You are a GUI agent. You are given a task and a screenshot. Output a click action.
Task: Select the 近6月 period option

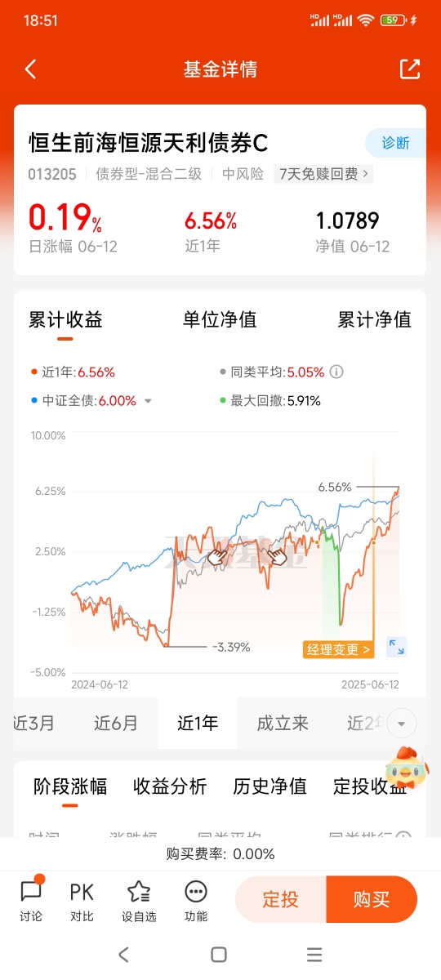point(116,723)
